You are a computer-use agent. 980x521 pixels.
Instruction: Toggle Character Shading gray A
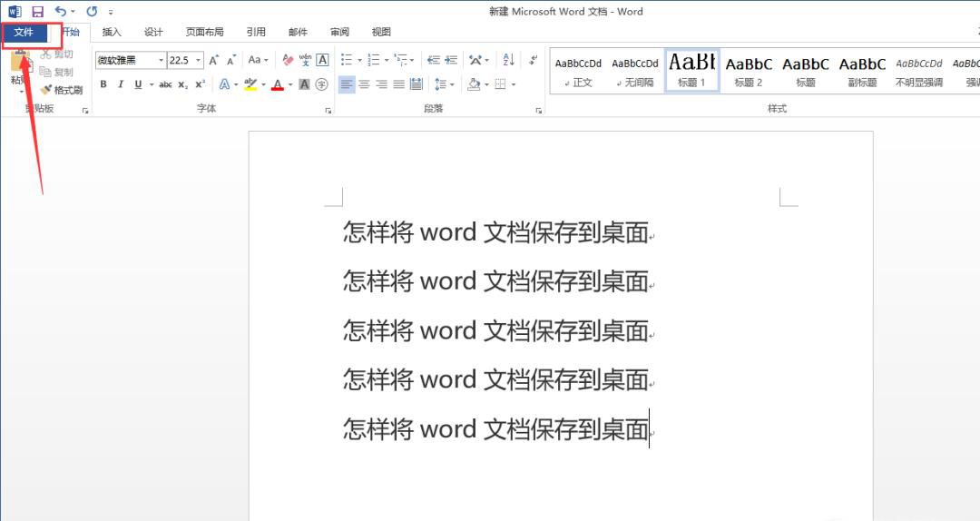pyautogui.click(x=304, y=84)
